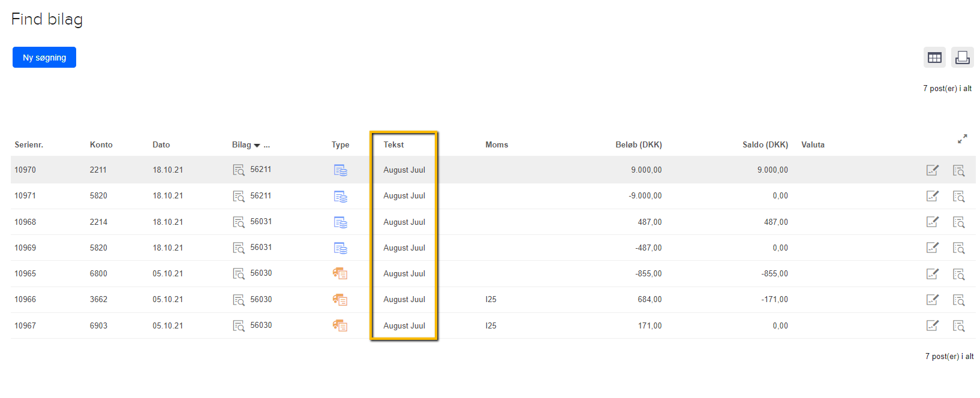
Task: Expand table with the fullscreen arrows icon
Action: click(x=962, y=139)
